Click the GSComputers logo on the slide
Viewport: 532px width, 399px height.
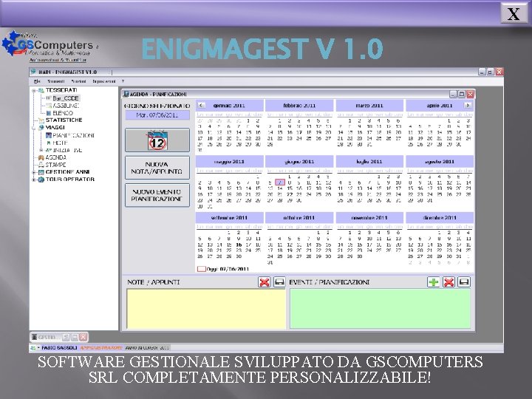[50, 47]
